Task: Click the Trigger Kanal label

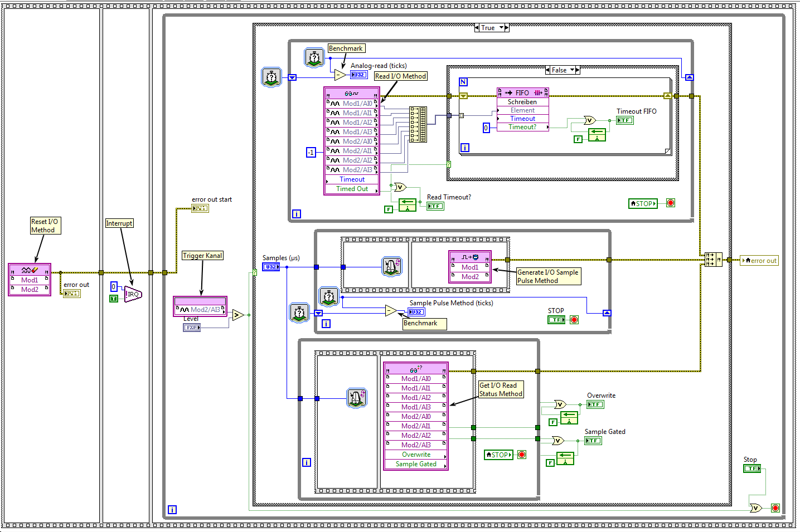Action: click(x=202, y=256)
